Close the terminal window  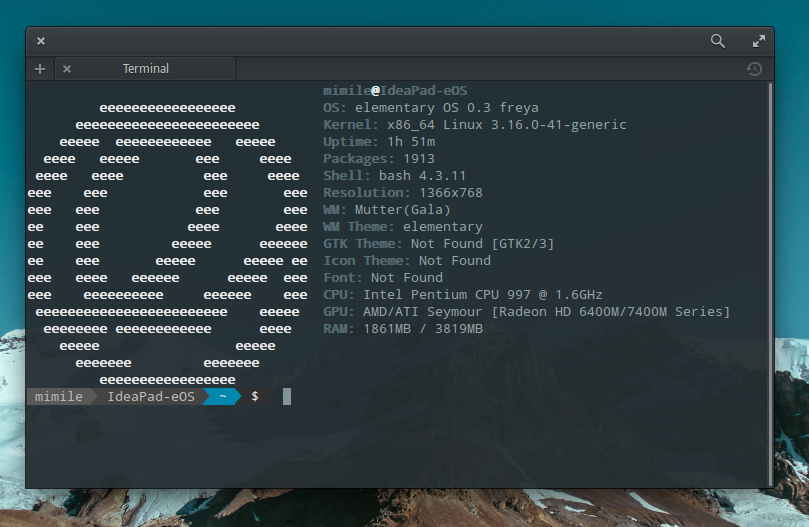[41, 41]
